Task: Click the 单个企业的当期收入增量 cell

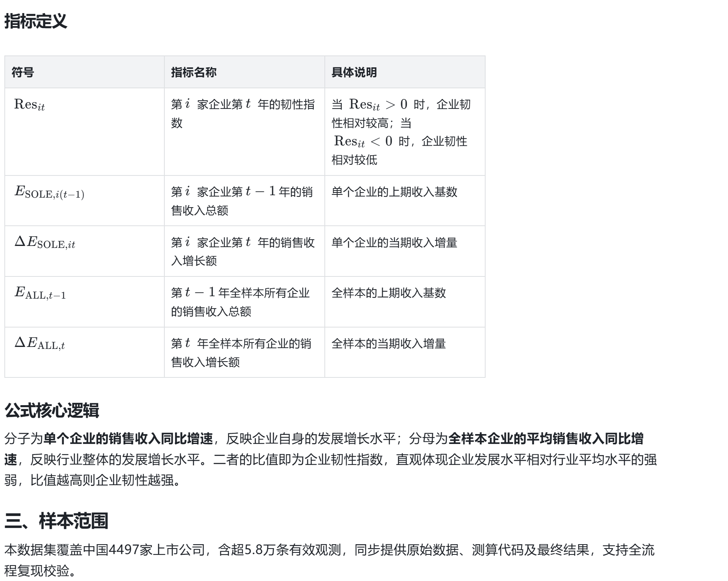Action: coord(394,242)
